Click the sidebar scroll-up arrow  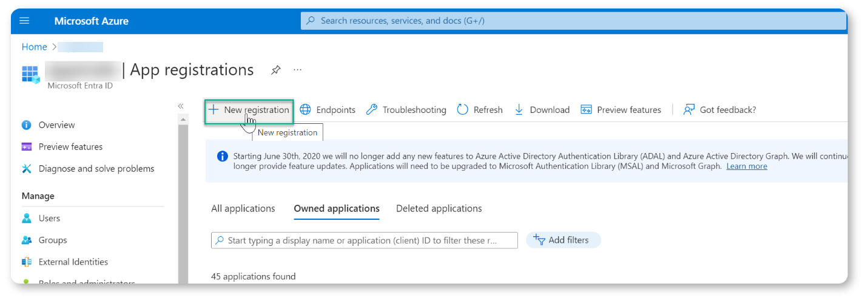click(x=183, y=119)
